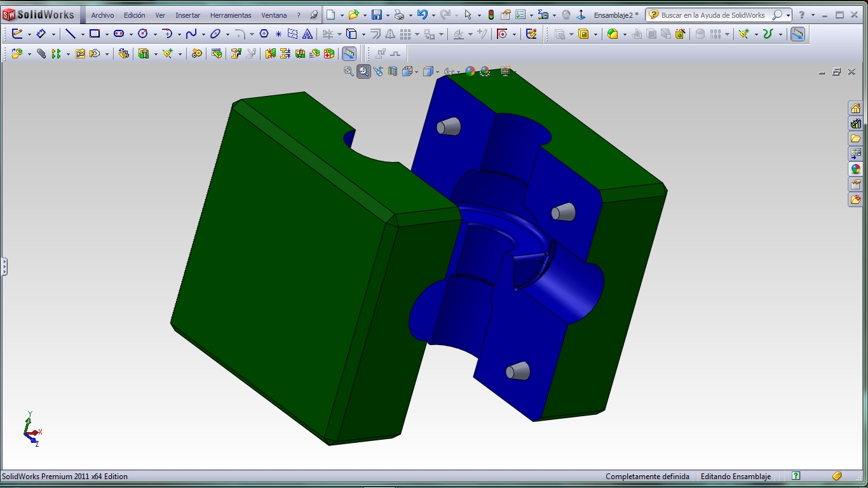Click the 'Completamente definida' status text
This screenshot has width=868, height=488.
pyautogui.click(x=648, y=477)
